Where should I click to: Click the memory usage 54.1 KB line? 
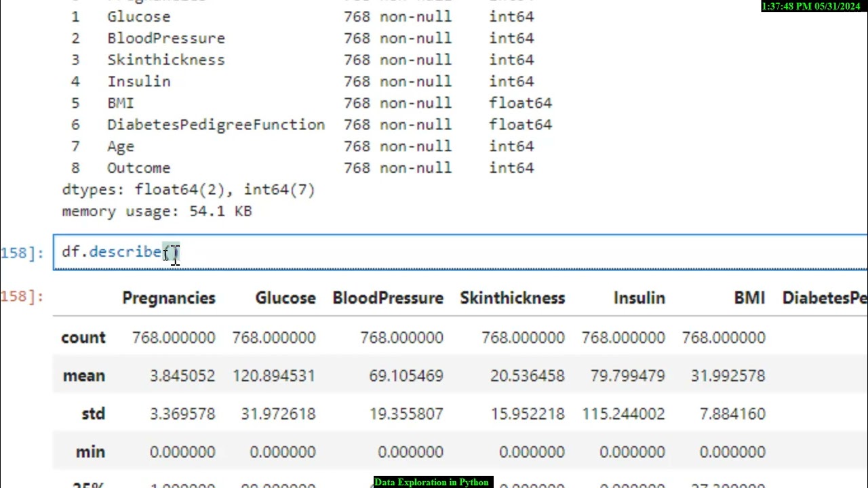click(x=157, y=211)
